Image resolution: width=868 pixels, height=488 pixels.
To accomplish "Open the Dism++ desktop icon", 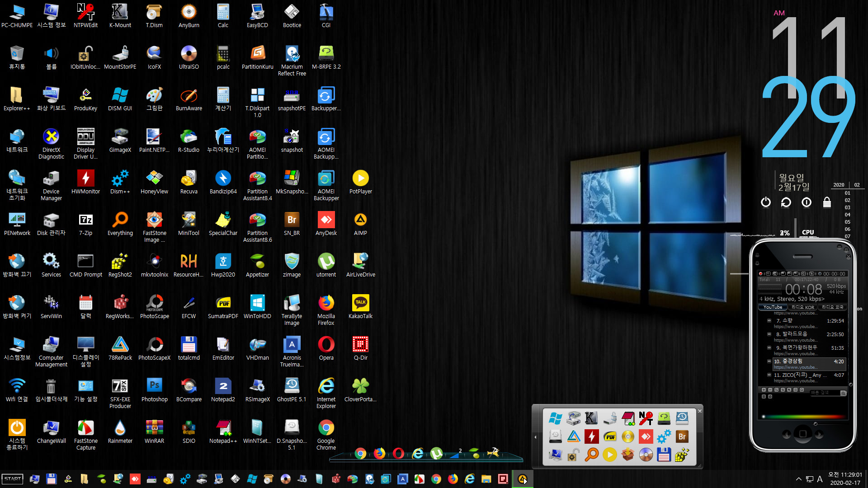I will tap(120, 182).
